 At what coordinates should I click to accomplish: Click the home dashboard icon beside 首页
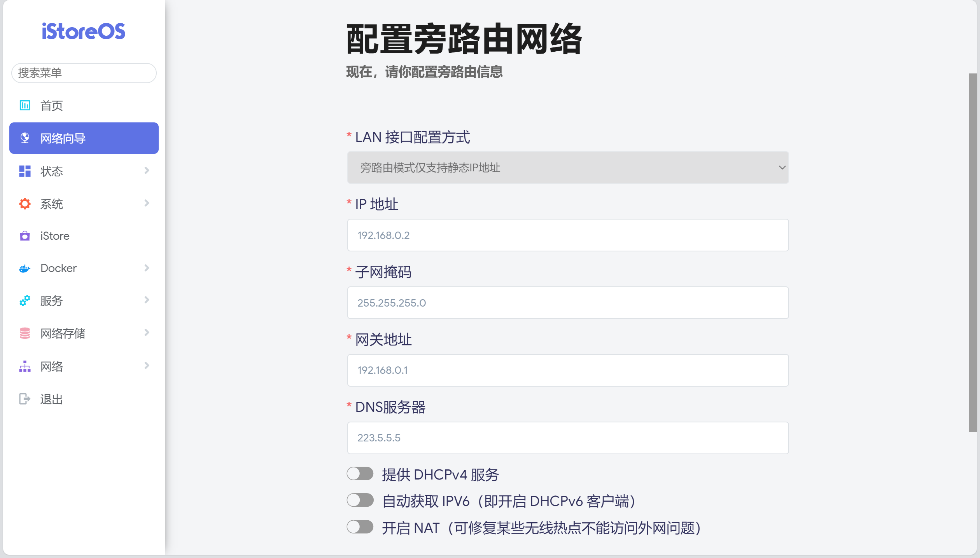point(25,105)
